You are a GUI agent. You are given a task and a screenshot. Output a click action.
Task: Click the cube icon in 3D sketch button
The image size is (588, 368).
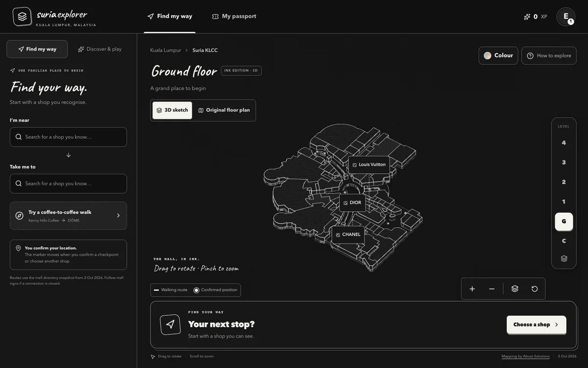159,110
